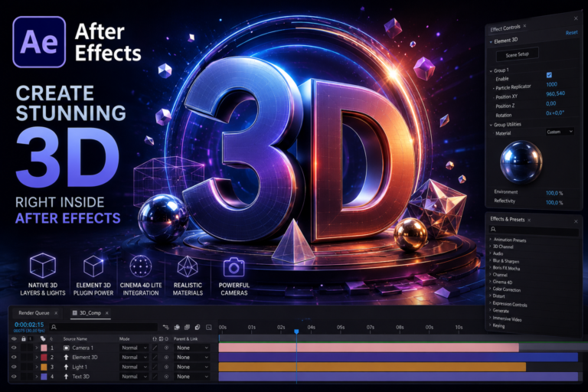
Task: Expand the Blur & Sharpen category
Action: click(x=491, y=260)
